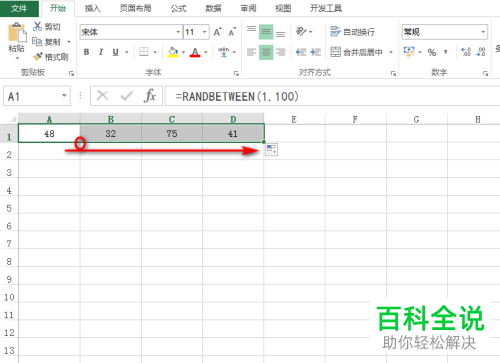Select the Format Painter brush
The image size is (500, 363).
coord(38,57)
